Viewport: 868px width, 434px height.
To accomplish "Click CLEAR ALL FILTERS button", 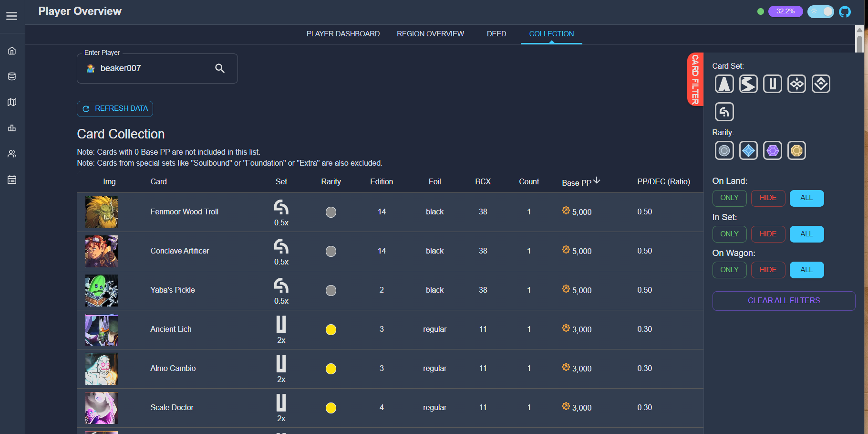I will tap(784, 301).
